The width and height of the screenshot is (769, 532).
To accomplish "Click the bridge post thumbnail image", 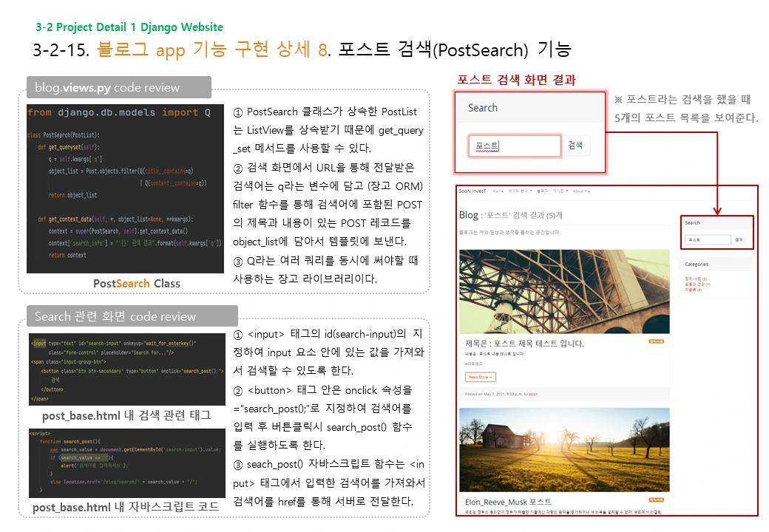I will (x=564, y=291).
